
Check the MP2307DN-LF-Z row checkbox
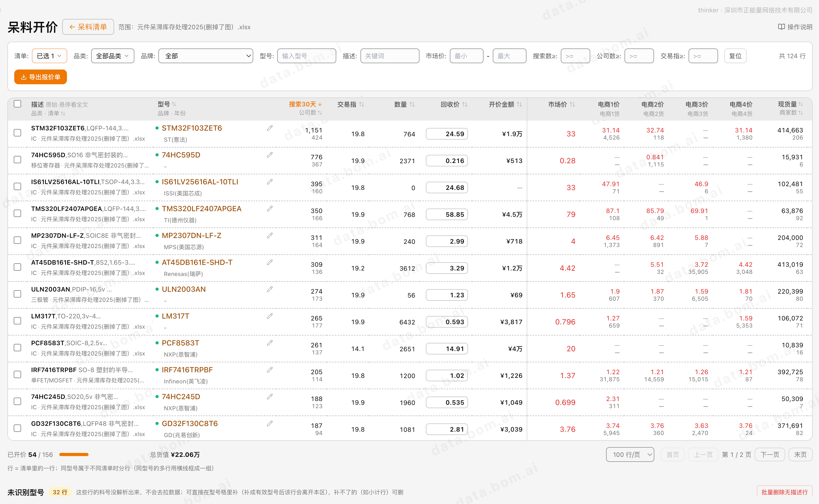tap(17, 240)
